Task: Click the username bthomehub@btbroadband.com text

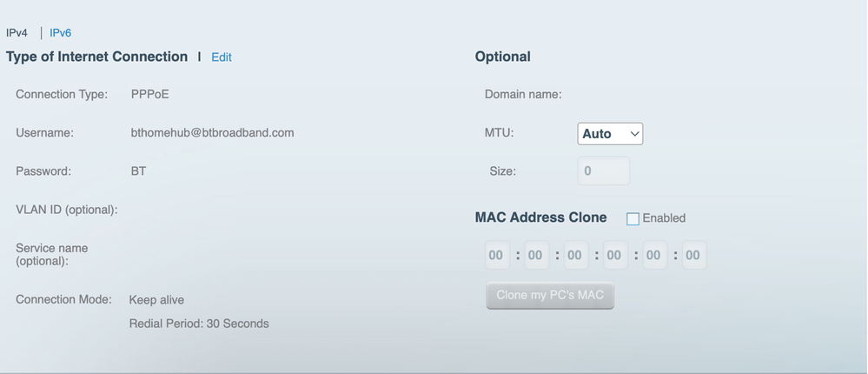Action: (212, 133)
